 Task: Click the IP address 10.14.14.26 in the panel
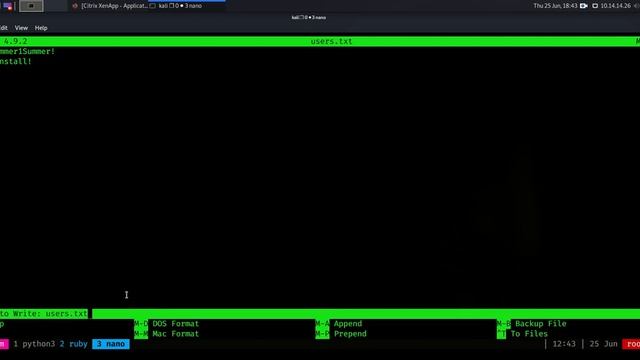click(616, 6)
